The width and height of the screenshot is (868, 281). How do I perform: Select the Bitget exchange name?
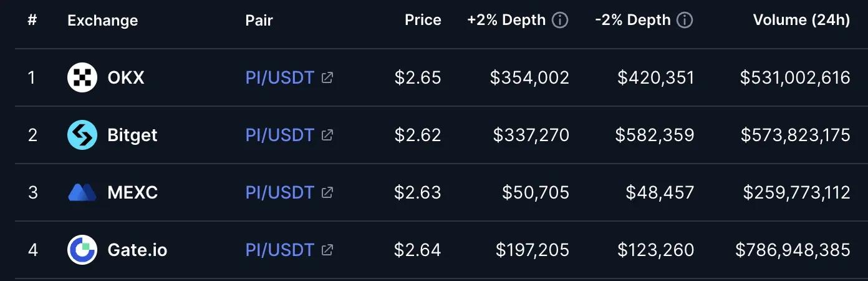[x=132, y=136]
